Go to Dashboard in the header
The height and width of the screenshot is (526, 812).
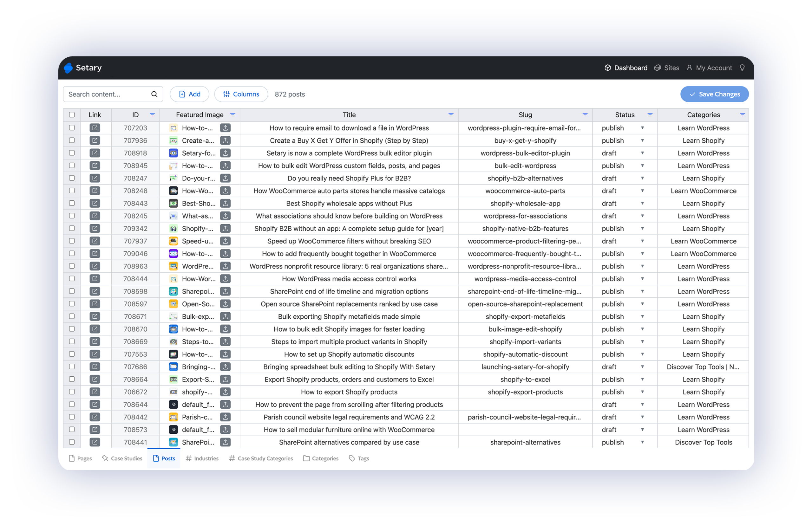pos(626,68)
